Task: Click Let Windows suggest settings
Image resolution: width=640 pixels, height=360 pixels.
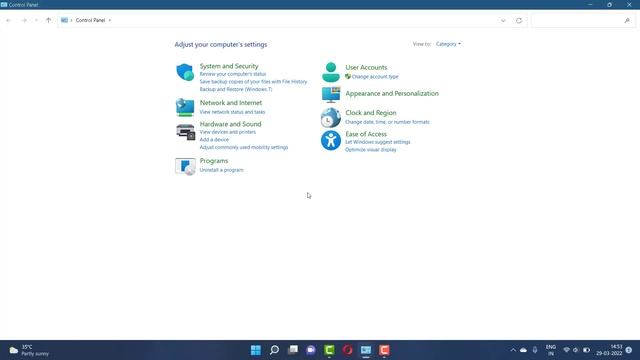Action: coord(378,142)
